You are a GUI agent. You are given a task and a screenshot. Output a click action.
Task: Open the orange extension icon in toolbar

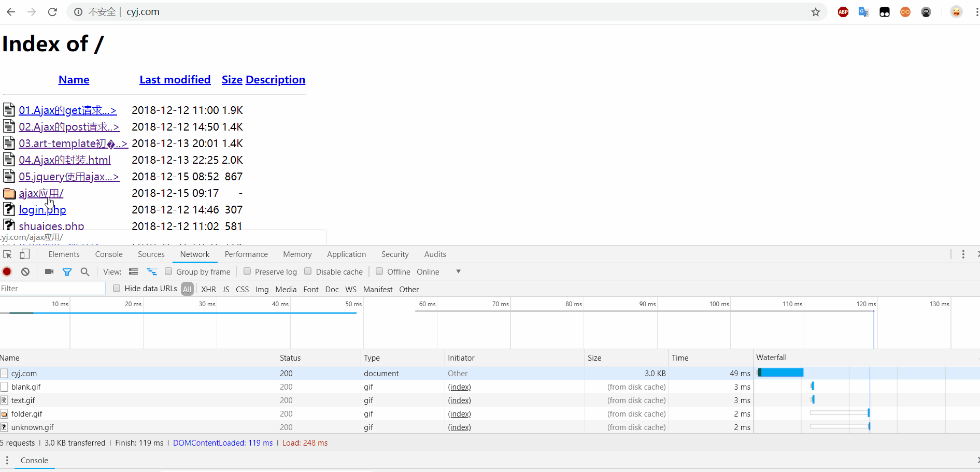point(905,12)
